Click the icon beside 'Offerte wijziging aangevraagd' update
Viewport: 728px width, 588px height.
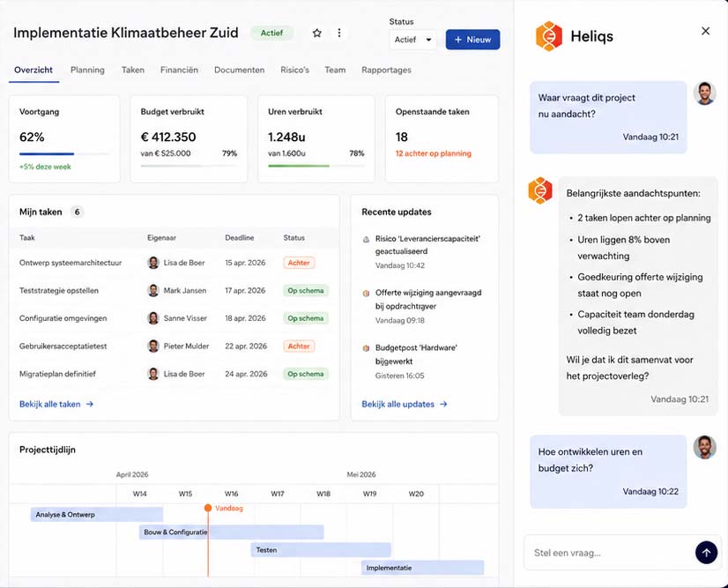tap(366, 293)
